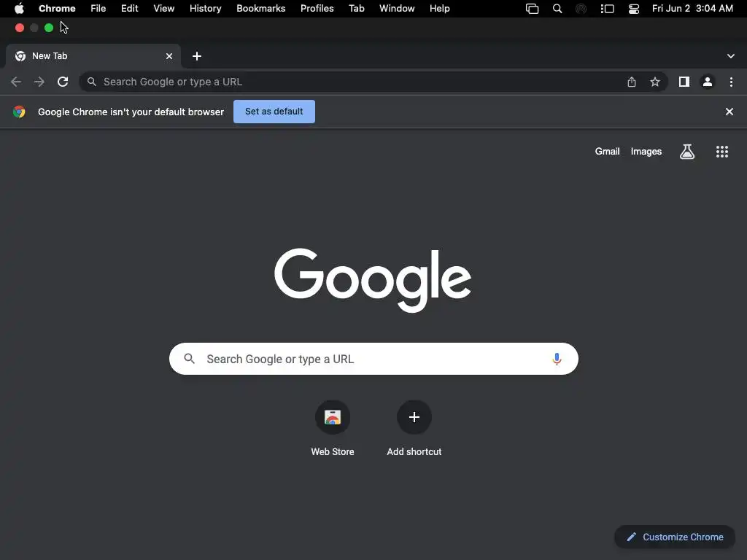This screenshot has width=747, height=560.
Task: Open the View menu
Action: tap(164, 9)
